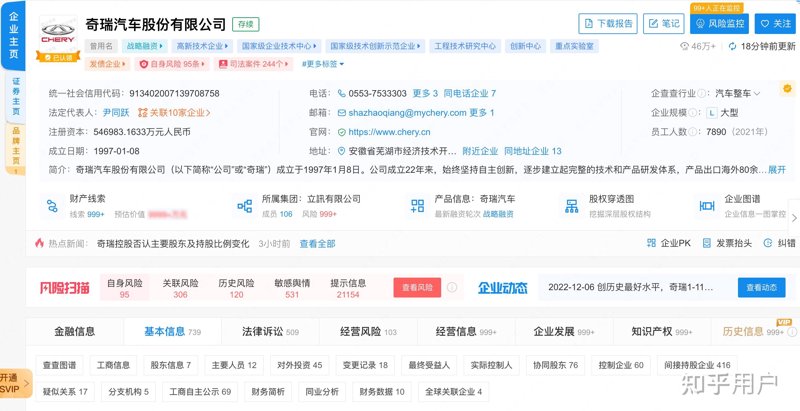This screenshot has height=411, width=800.
Task: Expand the 战略融资 tag
Action: coord(144,46)
